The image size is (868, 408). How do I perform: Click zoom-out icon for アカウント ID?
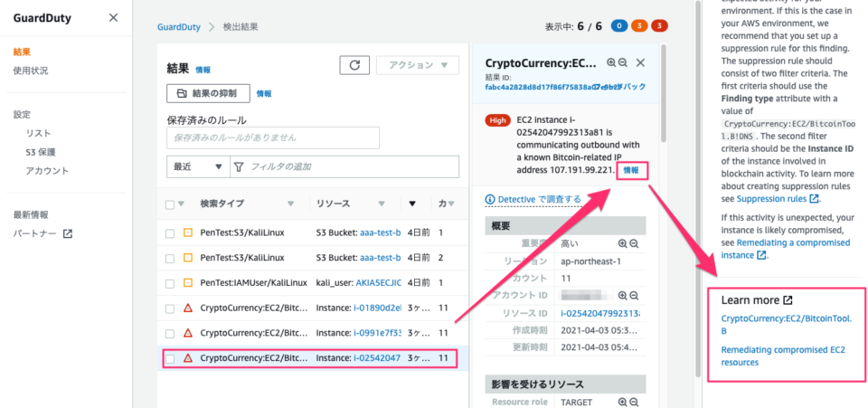634,296
